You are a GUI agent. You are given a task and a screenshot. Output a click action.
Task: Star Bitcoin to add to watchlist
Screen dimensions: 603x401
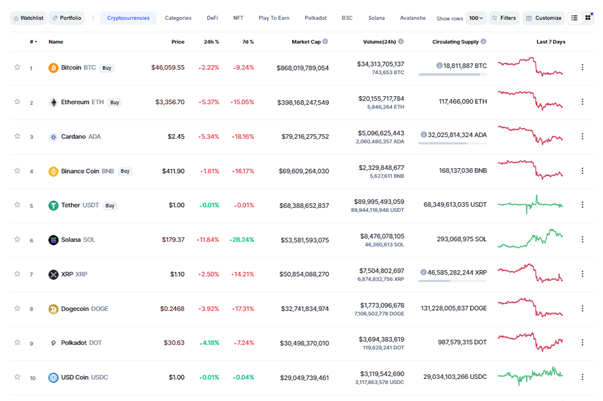coord(17,67)
